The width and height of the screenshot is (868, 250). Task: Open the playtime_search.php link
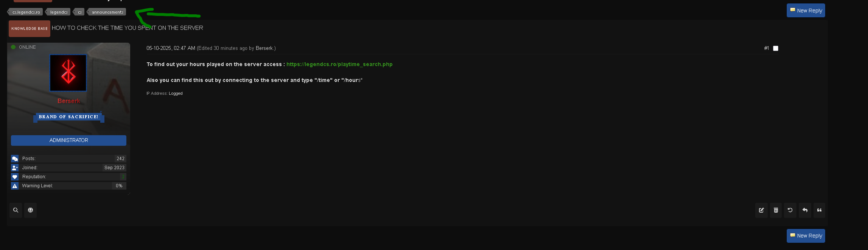coord(339,64)
